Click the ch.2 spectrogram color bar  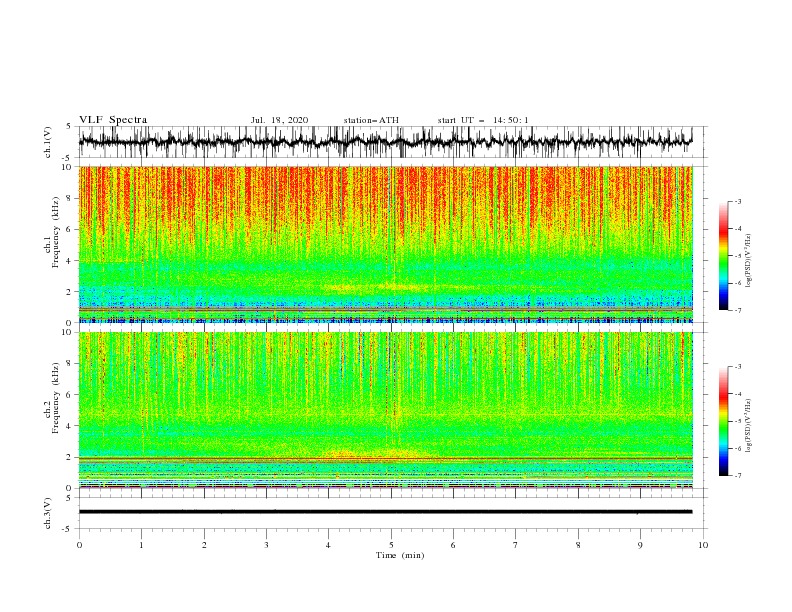pyautogui.click(x=723, y=421)
